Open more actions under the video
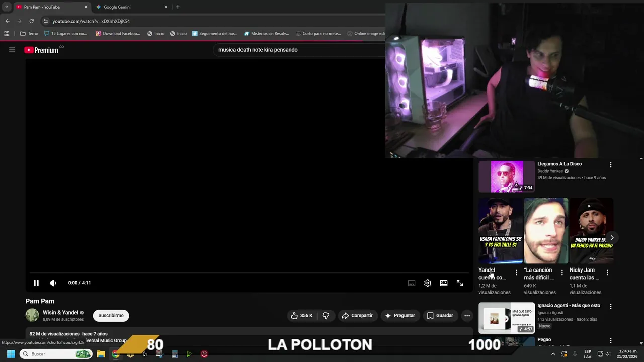 [467, 316]
